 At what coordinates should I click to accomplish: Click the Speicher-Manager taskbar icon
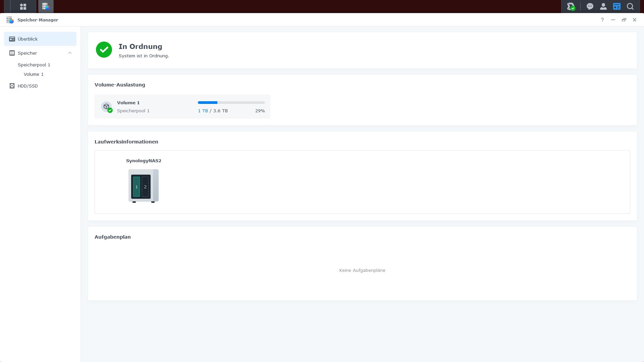point(46,6)
